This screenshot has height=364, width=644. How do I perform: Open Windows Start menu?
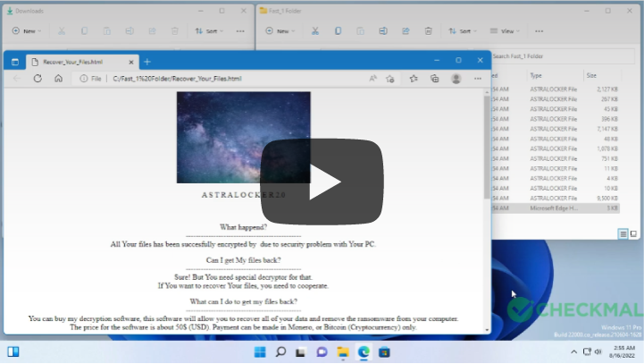[260, 352]
